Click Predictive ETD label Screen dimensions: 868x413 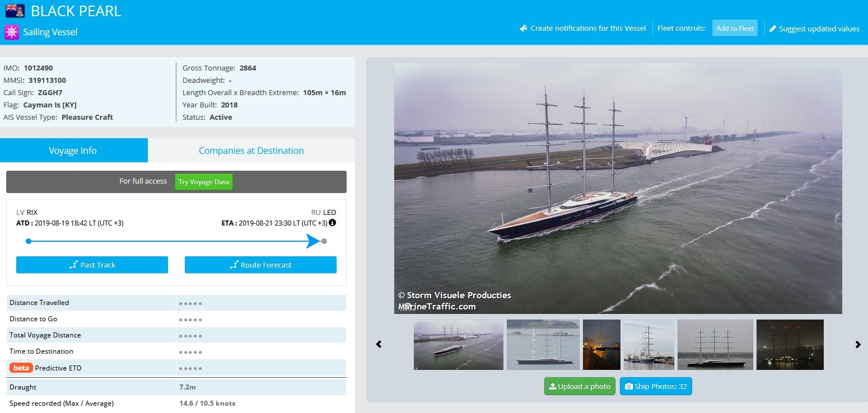point(58,368)
